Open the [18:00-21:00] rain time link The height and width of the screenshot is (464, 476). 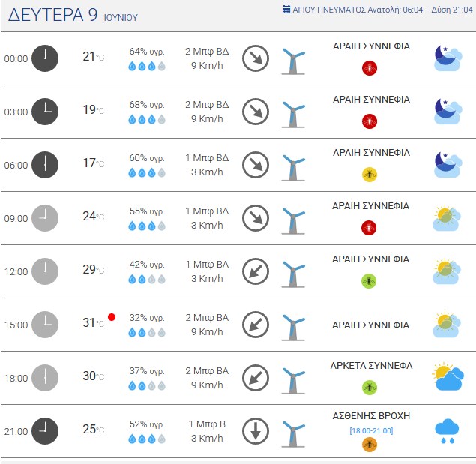[371, 430]
